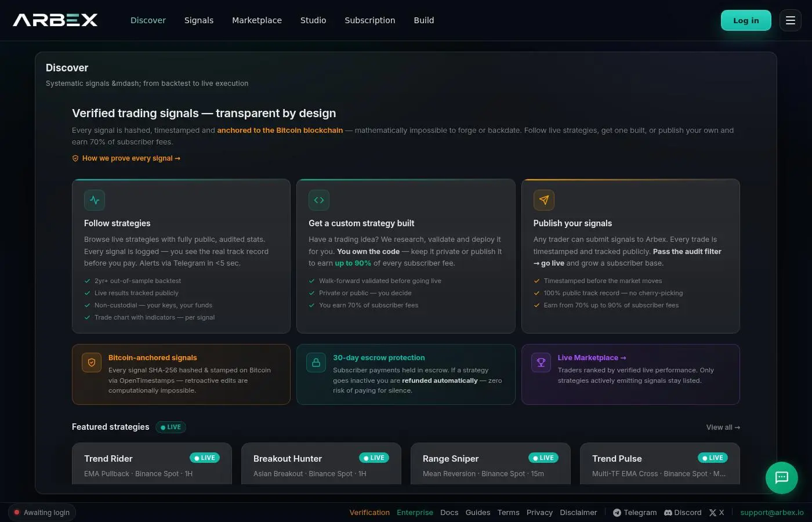
Task: Open the hamburger menu
Action: (790, 20)
